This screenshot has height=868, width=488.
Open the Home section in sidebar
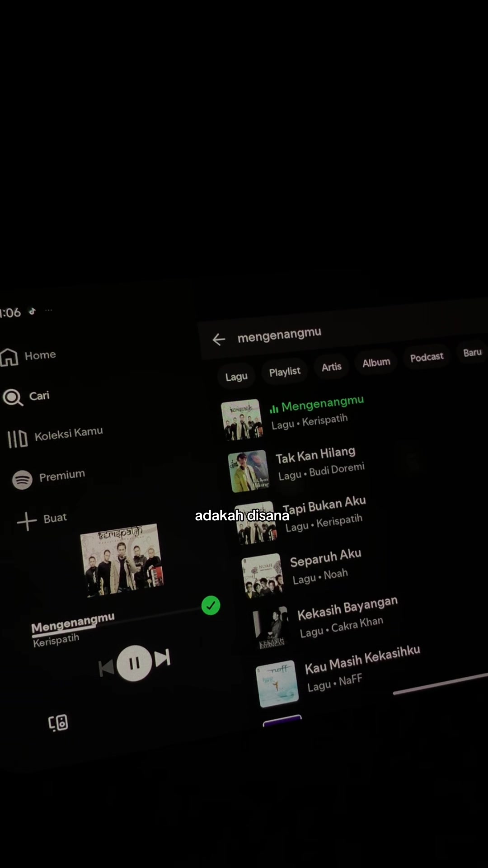(28, 356)
